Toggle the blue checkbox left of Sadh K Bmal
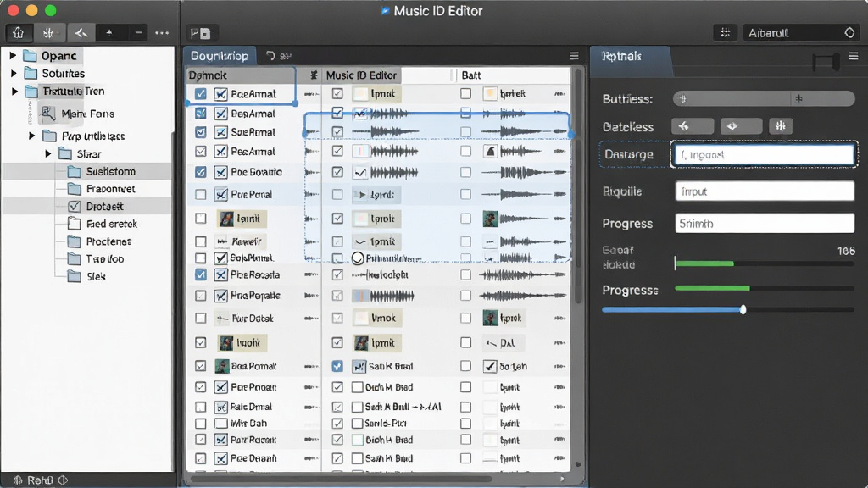This screenshot has width=868, height=488. coord(337,366)
